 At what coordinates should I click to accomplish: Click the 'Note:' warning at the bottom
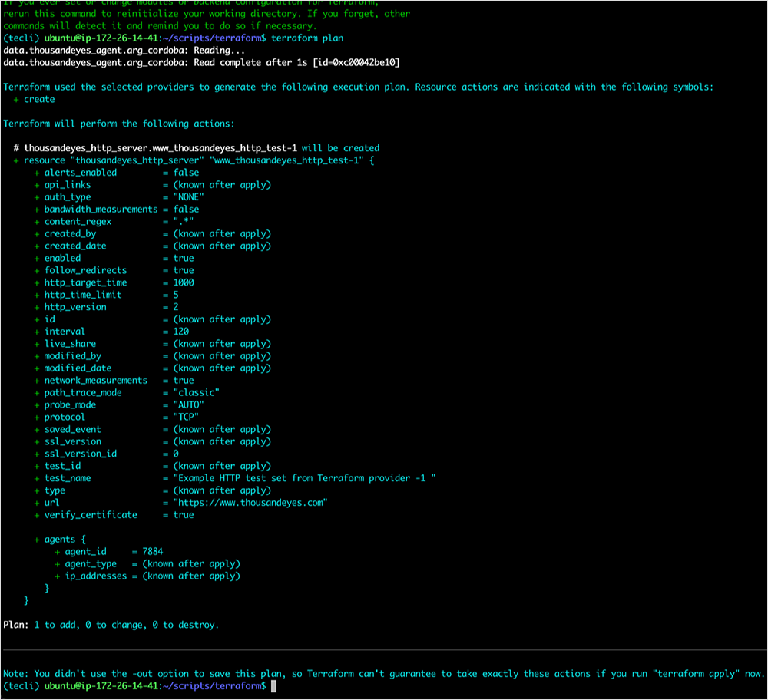pos(17,674)
